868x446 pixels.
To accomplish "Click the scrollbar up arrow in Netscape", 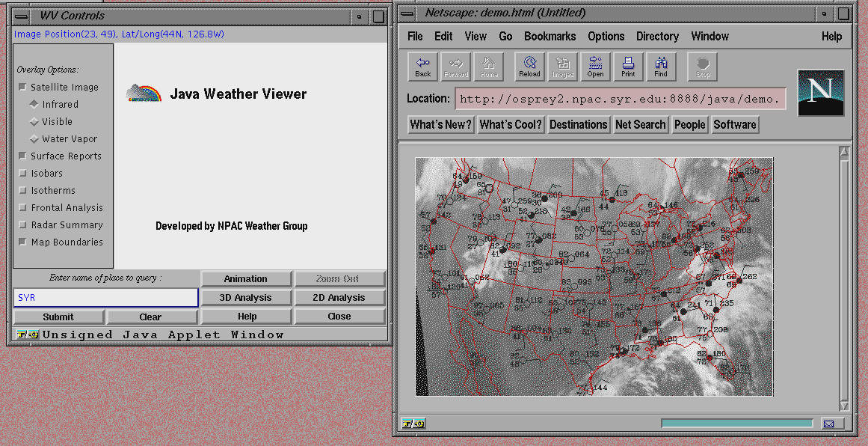I will coord(843,152).
